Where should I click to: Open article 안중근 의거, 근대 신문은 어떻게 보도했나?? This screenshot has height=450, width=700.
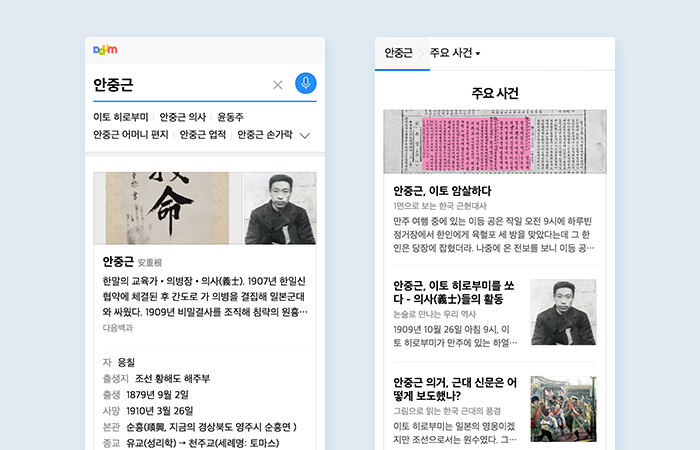455,389
